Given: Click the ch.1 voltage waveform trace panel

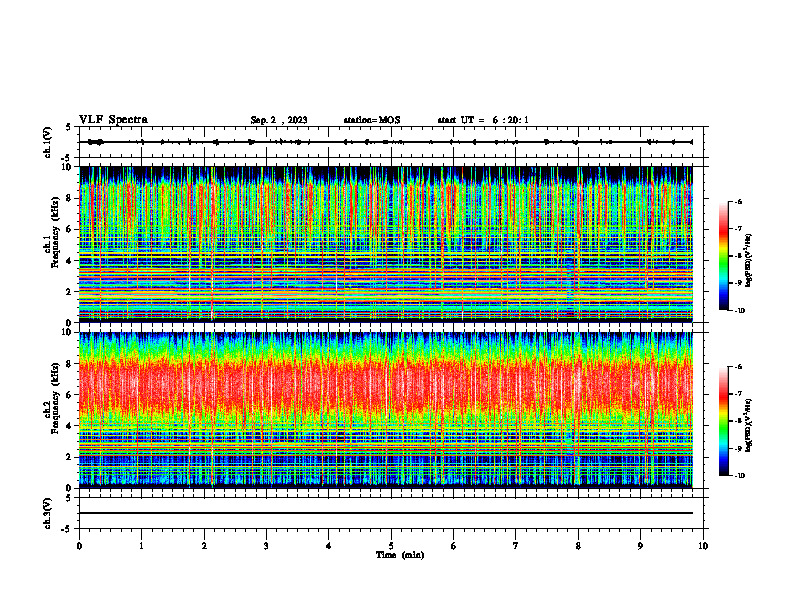Looking at the screenshot, I should (x=390, y=142).
